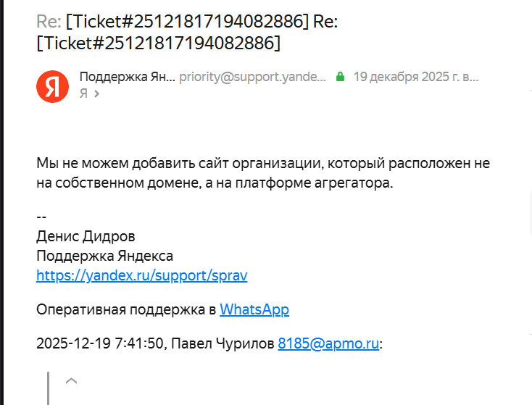
Task: Click sender address priority@support.yande...
Action: (x=252, y=77)
